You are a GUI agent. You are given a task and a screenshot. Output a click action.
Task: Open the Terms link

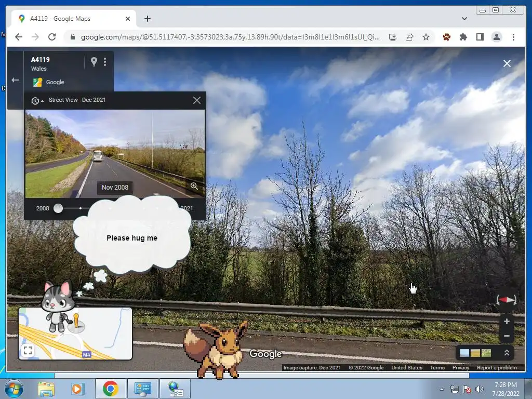click(x=437, y=367)
